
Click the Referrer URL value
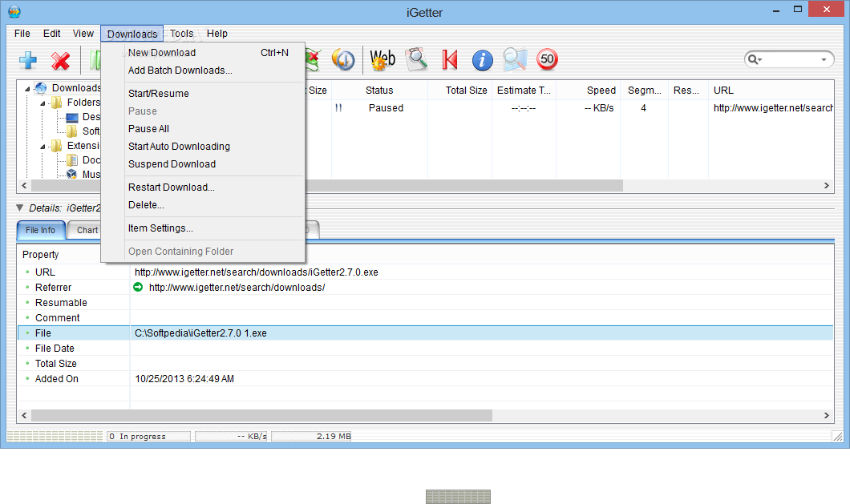(x=237, y=288)
